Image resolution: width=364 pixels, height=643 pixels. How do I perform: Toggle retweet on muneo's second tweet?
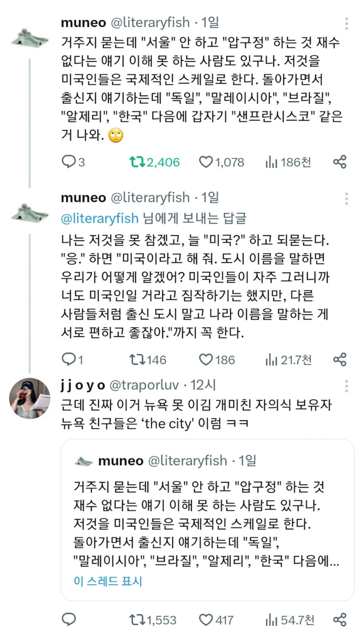138,359
